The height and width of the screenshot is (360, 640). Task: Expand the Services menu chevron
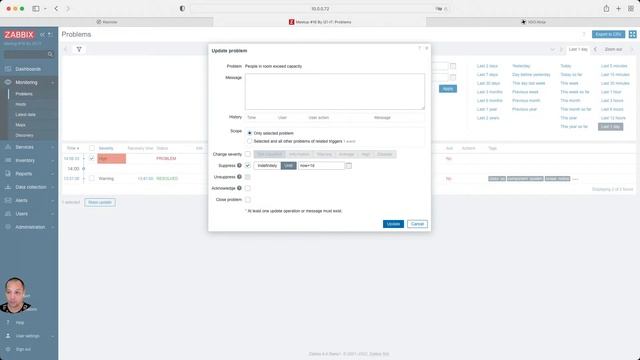53,147
